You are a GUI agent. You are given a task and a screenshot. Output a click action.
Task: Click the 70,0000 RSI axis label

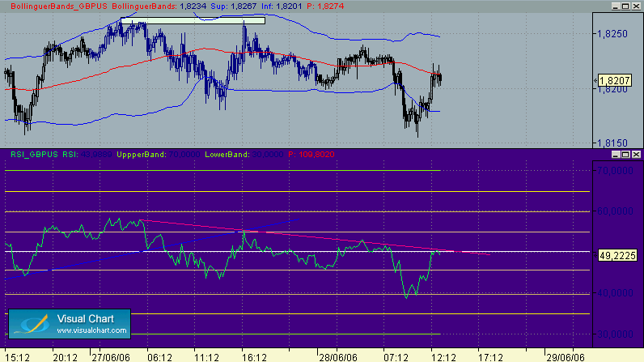(615, 171)
